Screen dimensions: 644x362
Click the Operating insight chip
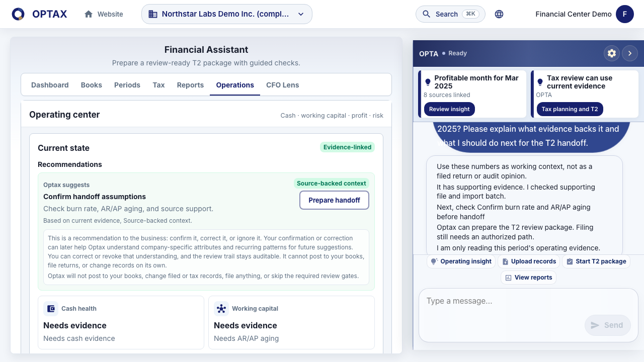point(461,261)
